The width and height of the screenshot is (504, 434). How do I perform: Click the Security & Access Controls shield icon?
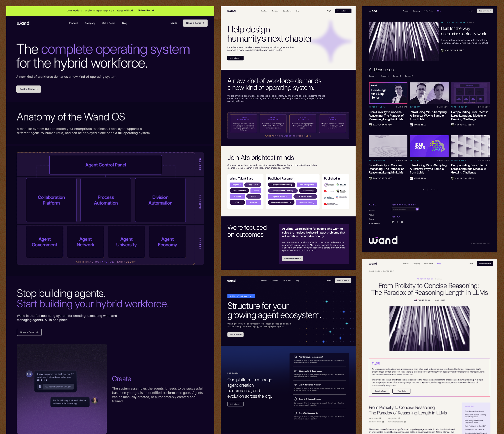pyautogui.click(x=295, y=399)
